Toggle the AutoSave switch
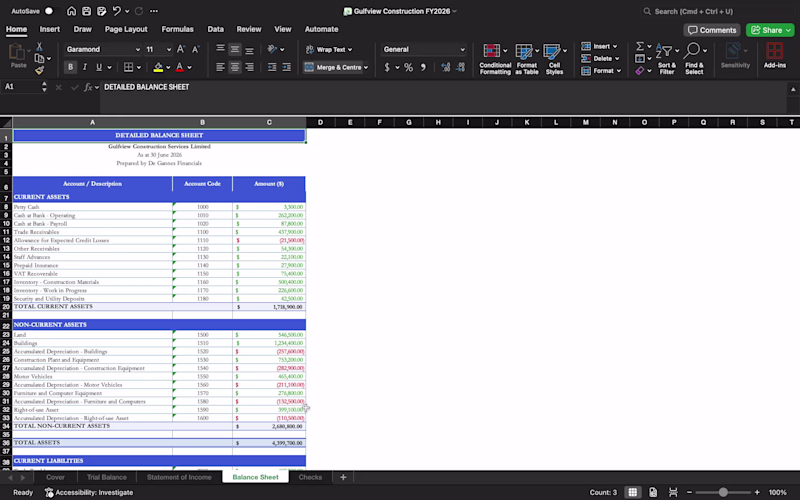The image size is (800, 500). tap(49, 11)
